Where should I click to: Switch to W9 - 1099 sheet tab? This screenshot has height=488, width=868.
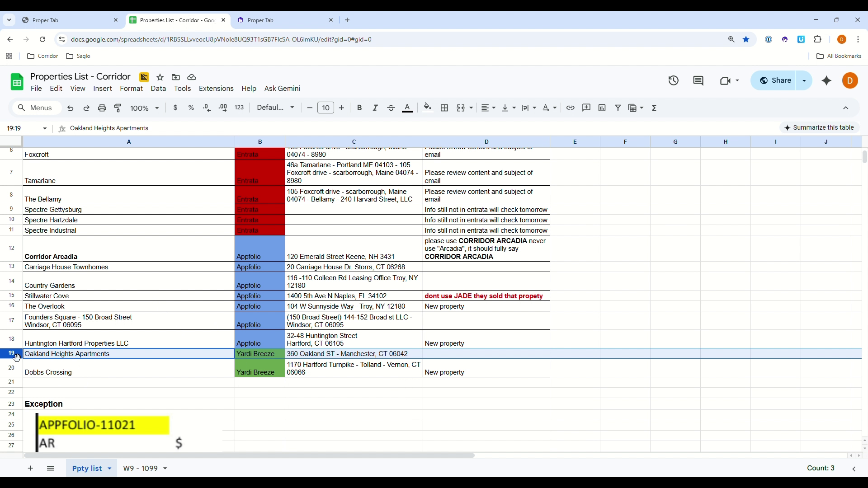point(140,469)
